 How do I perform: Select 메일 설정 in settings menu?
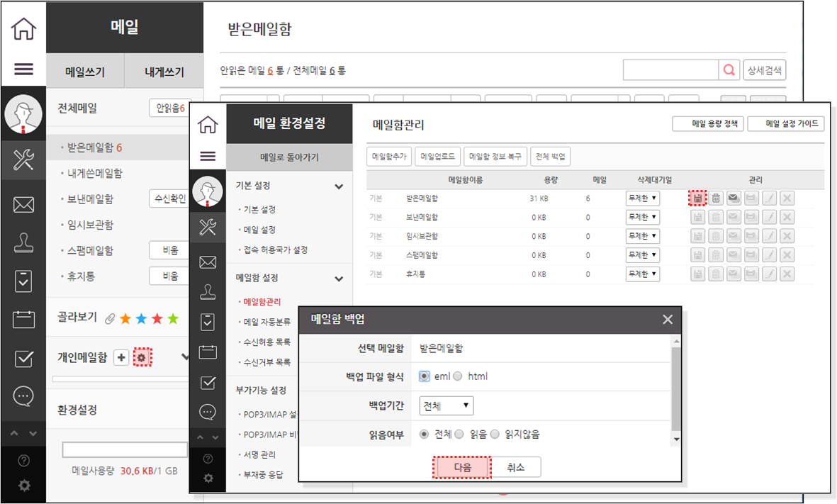259,230
